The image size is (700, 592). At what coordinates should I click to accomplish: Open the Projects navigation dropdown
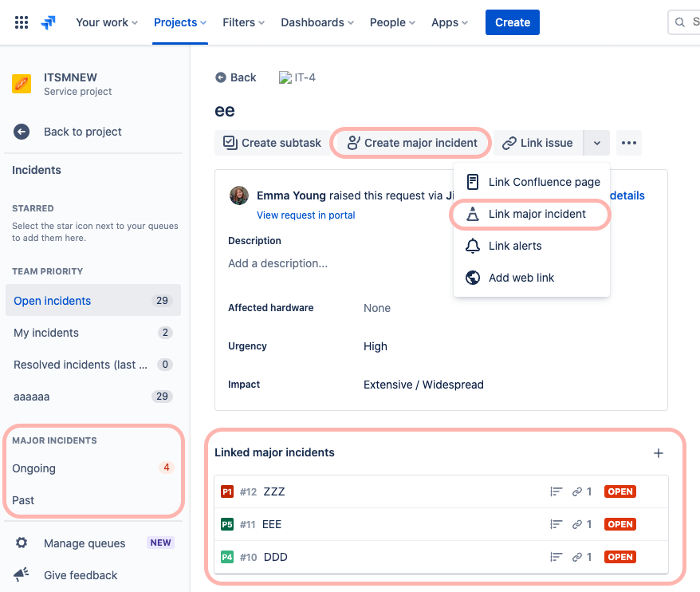tap(179, 22)
